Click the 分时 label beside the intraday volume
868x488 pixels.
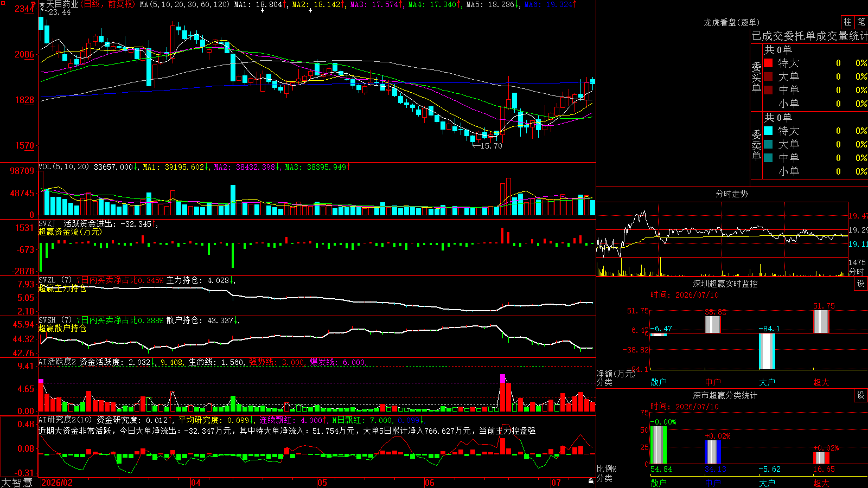857,271
